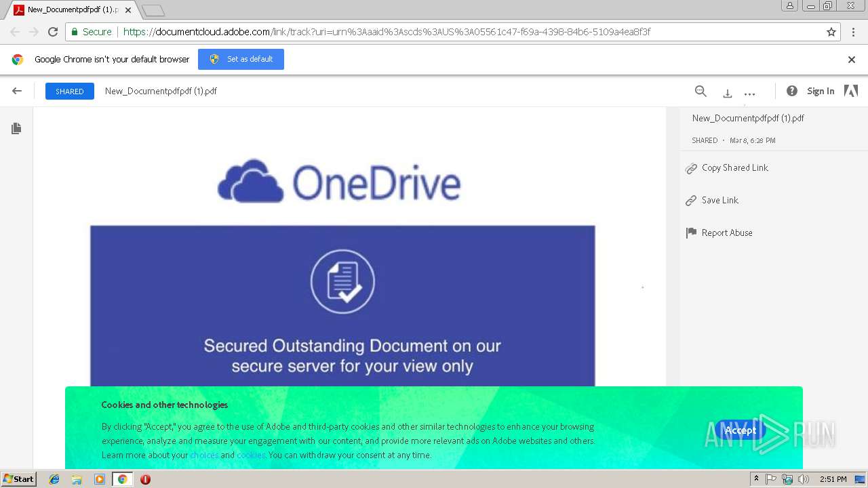Open Help via the question mark icon
868x488 pixels.
[x=791, y=91]
